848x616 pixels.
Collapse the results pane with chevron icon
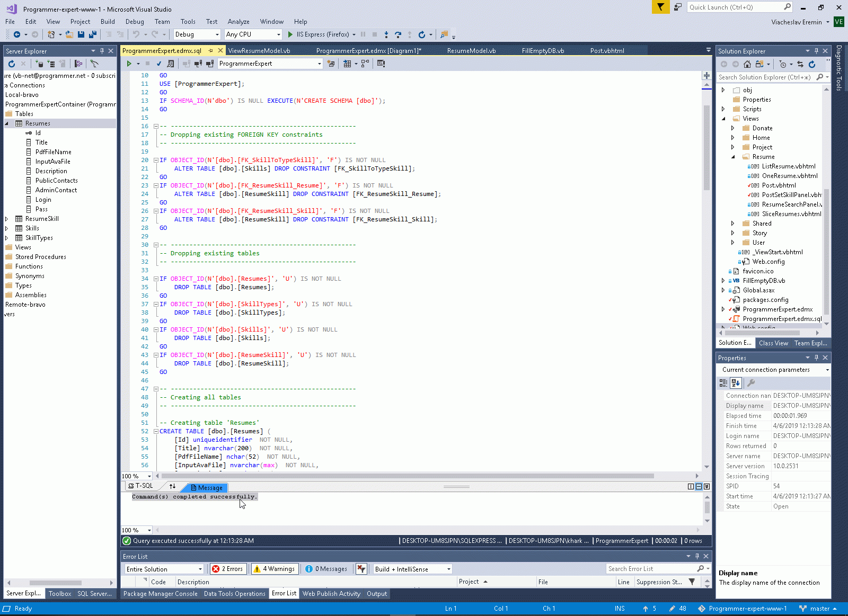pyautogui.click(x=706, y=486)
